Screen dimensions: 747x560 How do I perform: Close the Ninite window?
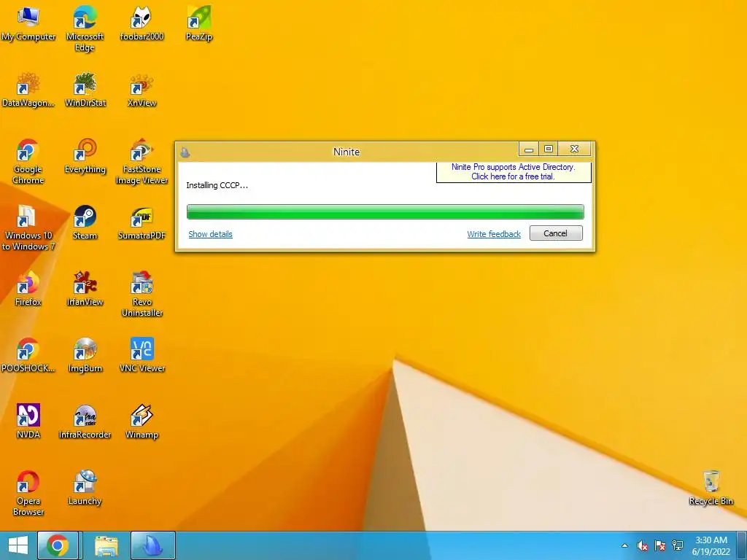575,149
